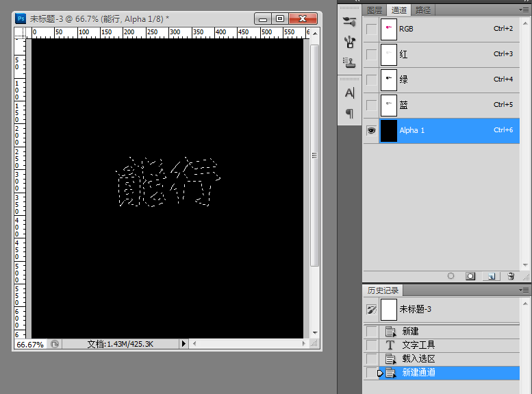532x394 pixels.
Task: Click the zoom percentage field 66.67%
Action: pyautogui.click(x=30, y=345)
